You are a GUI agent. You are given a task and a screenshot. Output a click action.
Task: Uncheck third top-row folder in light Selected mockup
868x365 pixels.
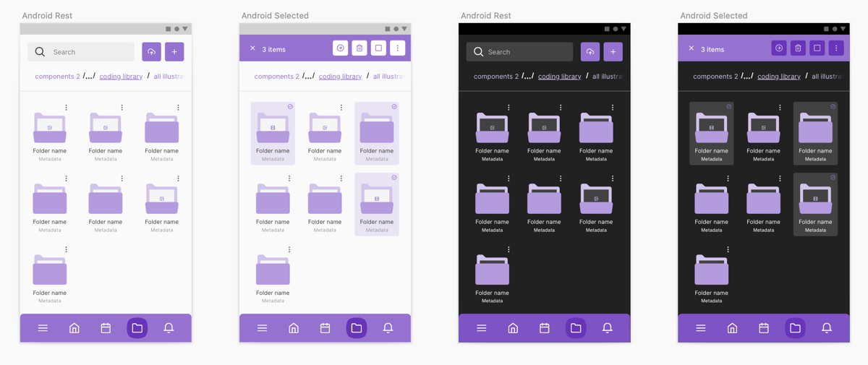394,107
